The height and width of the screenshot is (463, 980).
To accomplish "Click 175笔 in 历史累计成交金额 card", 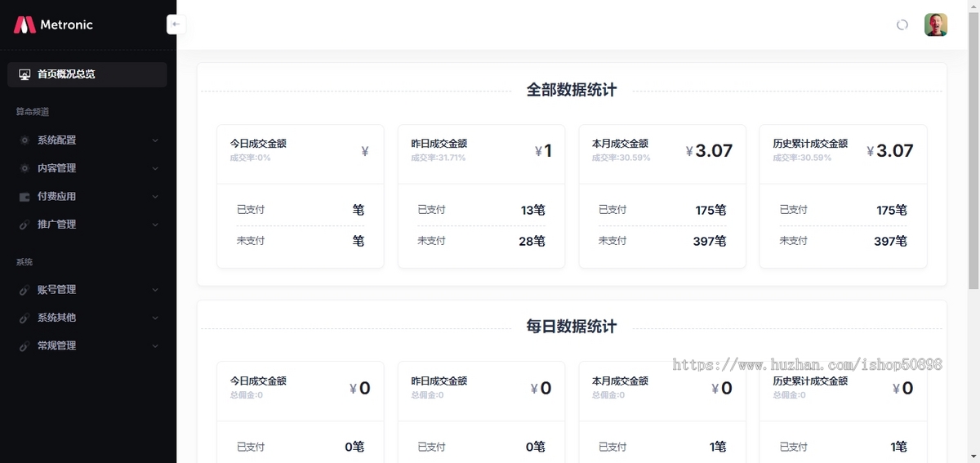I will [x=892, y=210].
